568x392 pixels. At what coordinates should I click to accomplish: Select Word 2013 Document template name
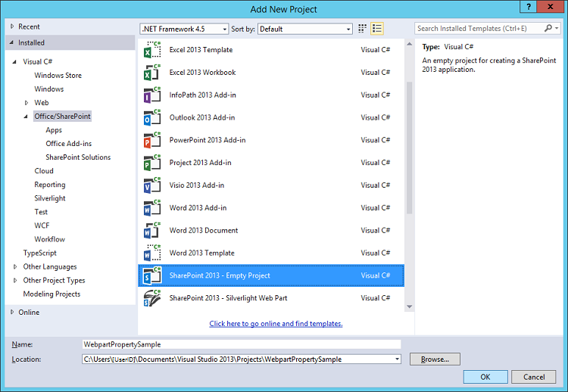(x=204, y=230)
